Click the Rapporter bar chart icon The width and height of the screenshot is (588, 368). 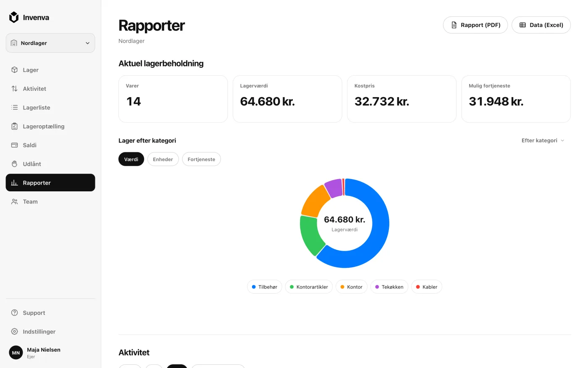pyautogui.click(x=14, y=183)
